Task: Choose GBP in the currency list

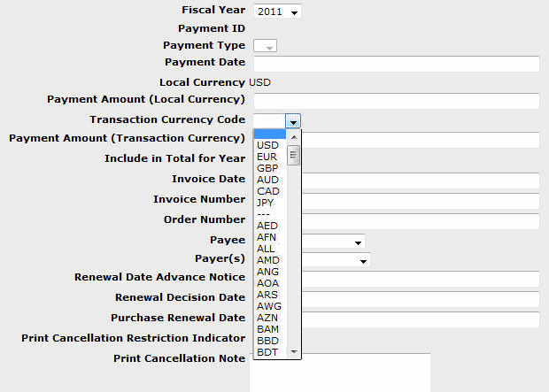Action: [x=267, y=168]
